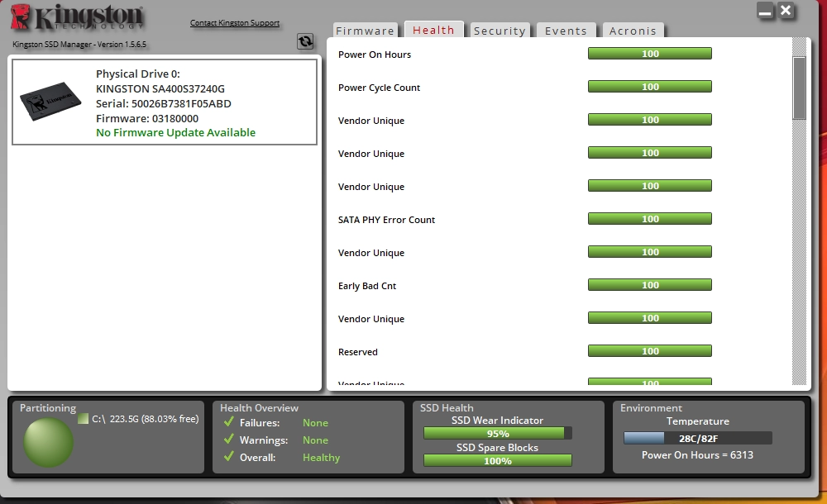Click the Power On Hours label
This screenshot has width=827, height=504.
375,55
